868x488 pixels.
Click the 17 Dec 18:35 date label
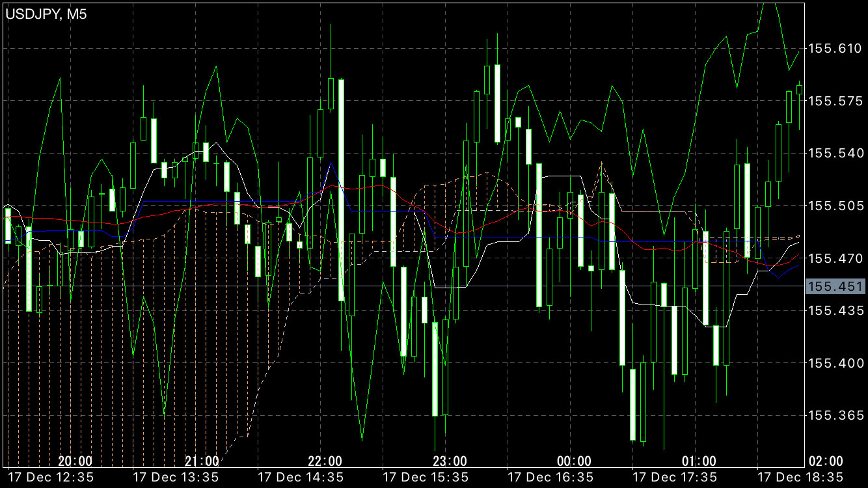point(800,478)
